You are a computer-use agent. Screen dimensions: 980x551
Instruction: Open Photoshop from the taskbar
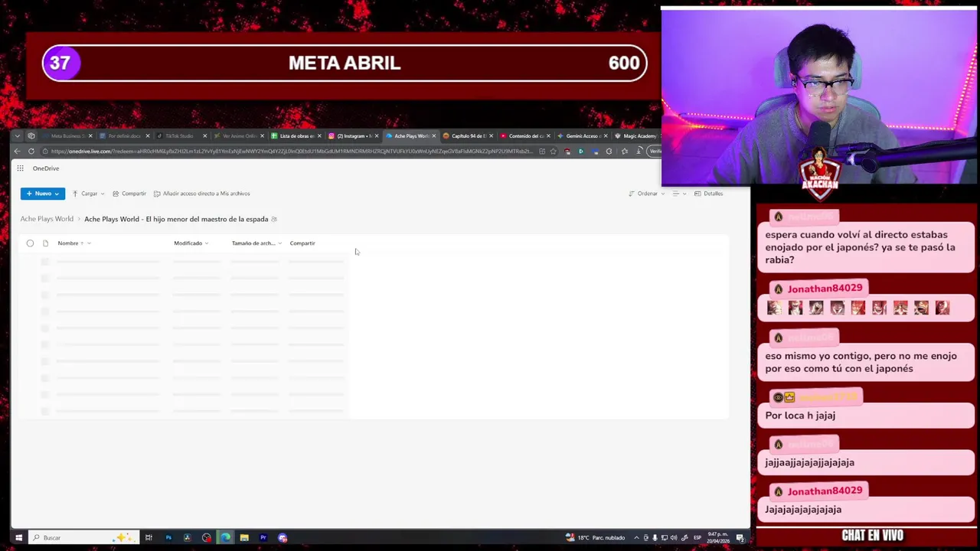tap(168, 538)
